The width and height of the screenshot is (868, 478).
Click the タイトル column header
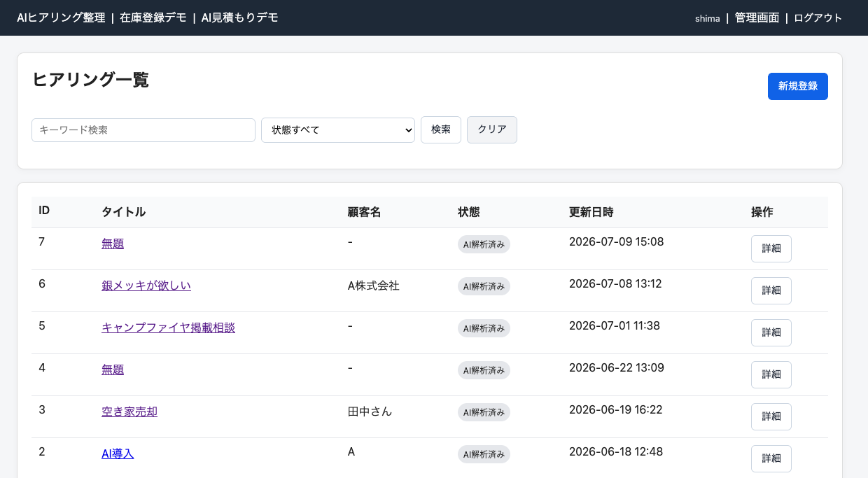click(123, 212)
